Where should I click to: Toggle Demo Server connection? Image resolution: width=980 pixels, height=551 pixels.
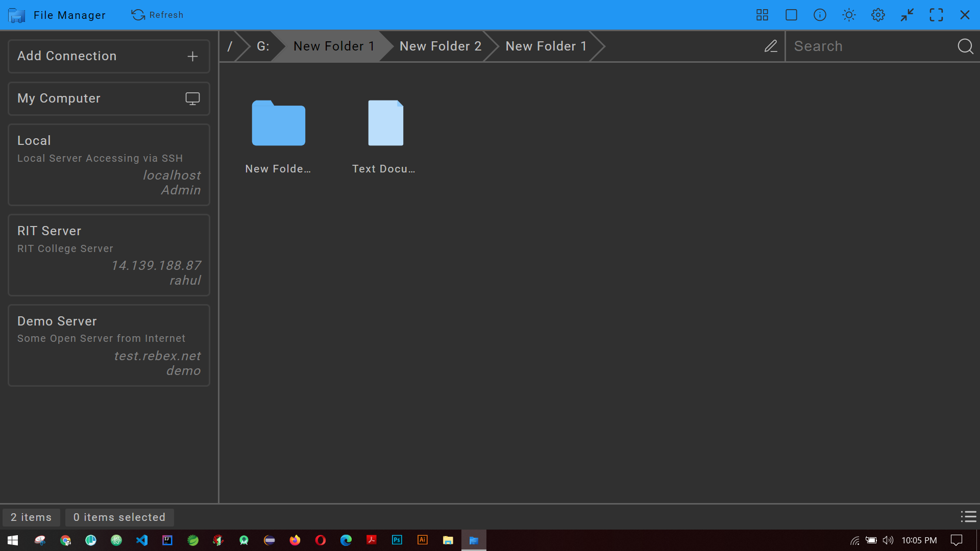pyautogui.click(x=109, y=344)
